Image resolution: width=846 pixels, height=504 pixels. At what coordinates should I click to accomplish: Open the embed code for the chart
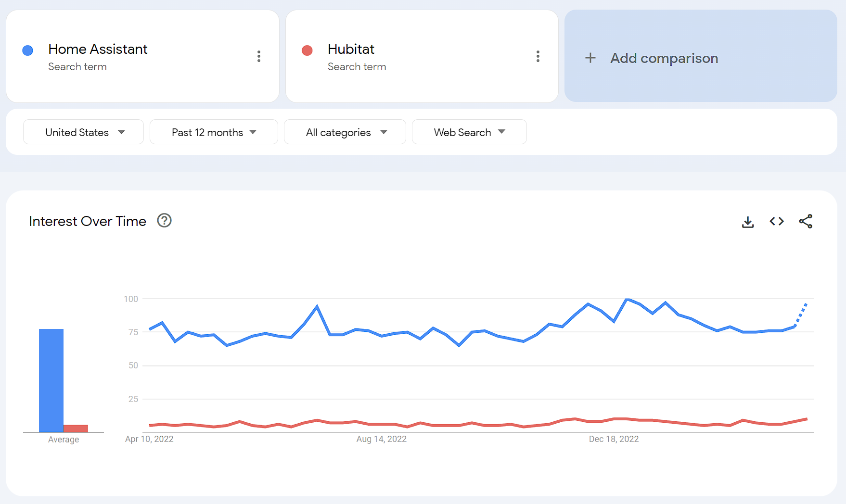click(776, 221)
